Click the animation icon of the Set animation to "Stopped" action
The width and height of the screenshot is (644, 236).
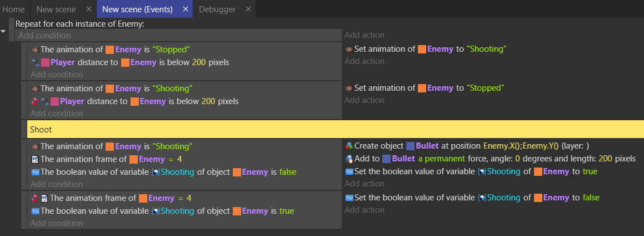(x=349, y=88)
